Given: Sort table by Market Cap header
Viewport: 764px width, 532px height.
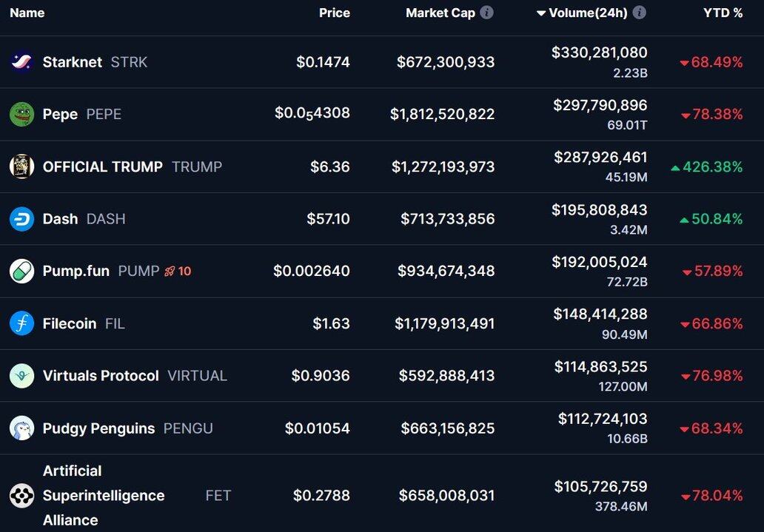Looking at the screenshot, I should 440,13.
